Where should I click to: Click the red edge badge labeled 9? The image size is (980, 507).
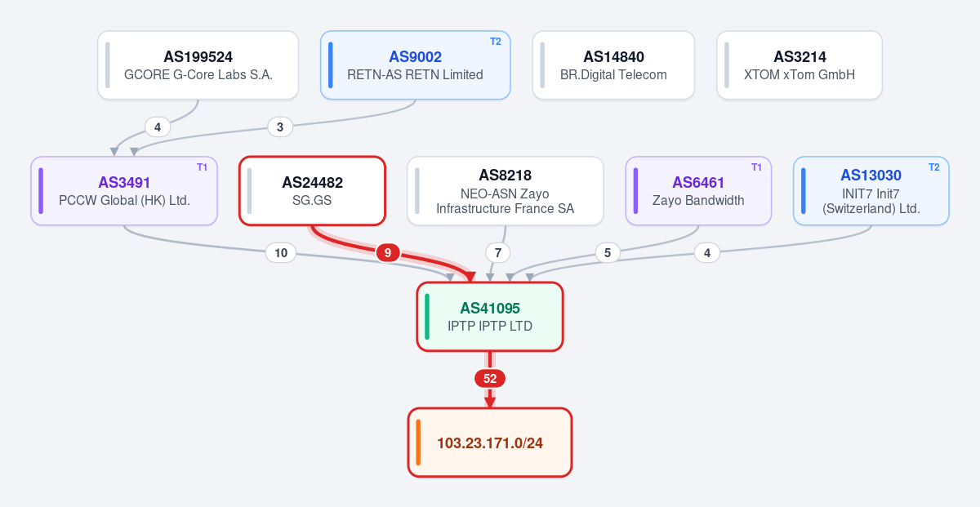[x=388, y=253]
